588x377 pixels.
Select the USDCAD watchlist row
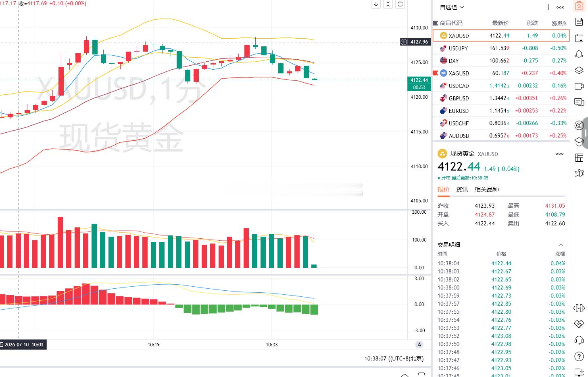(501, 85)
